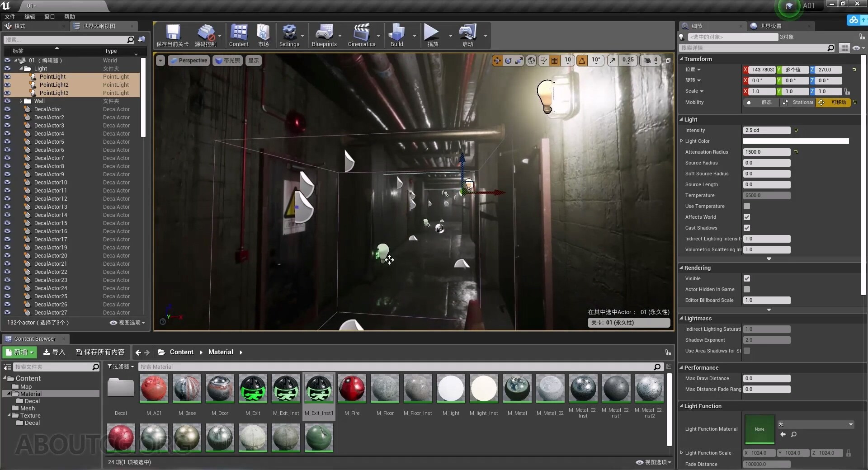
Task: Select the rotate transform tool
Action: coord(508,60)
